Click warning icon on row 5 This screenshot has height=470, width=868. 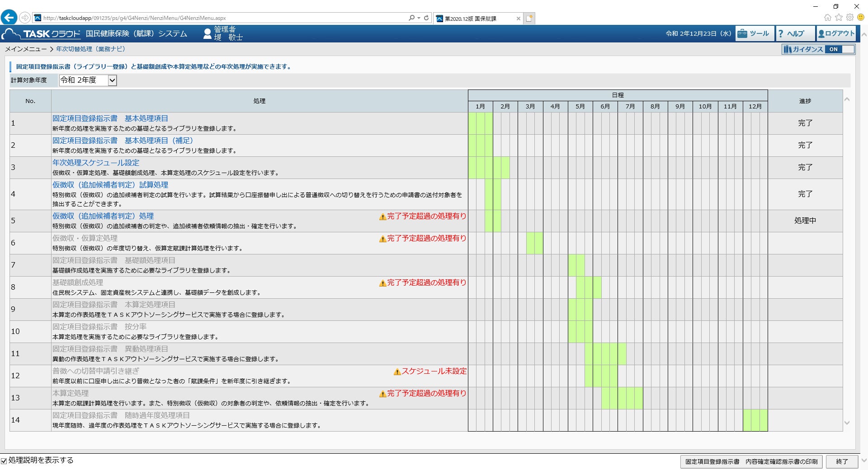pyautogui.click(x=382, y=217)
